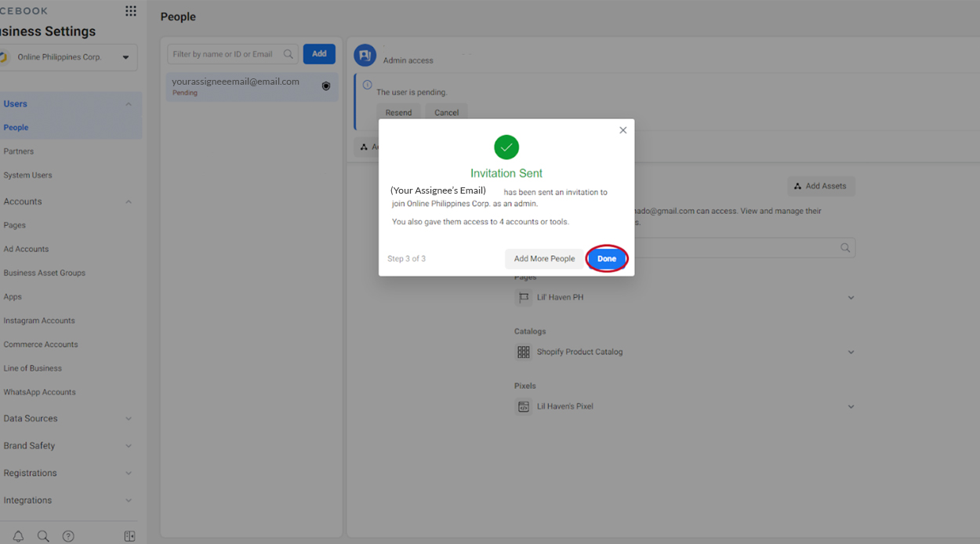Expand the Brand Safety section
The height and width of the screenshot is (544, 980).
[x=129, y=446]
